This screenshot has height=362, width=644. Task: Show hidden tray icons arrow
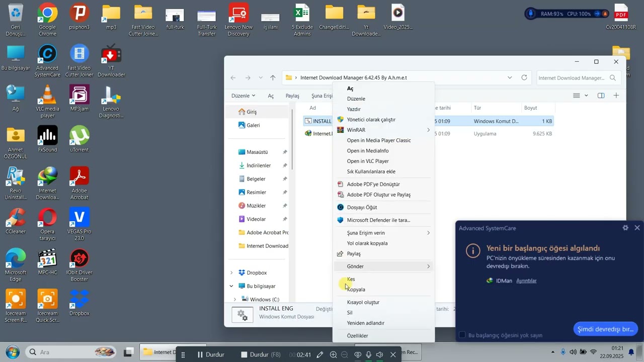[553, 352]
